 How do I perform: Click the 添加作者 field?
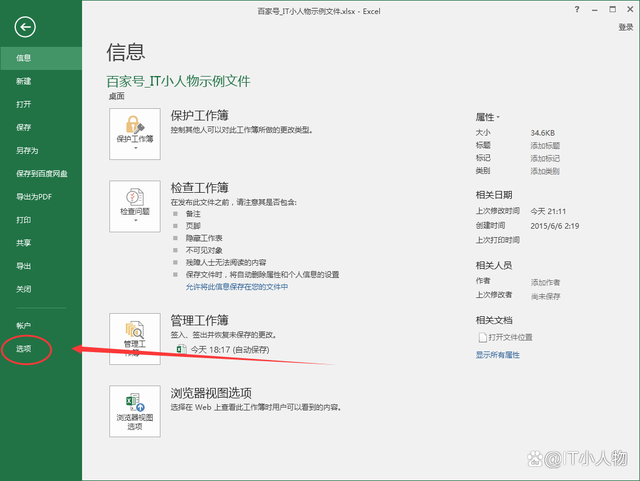click(545, 282)
